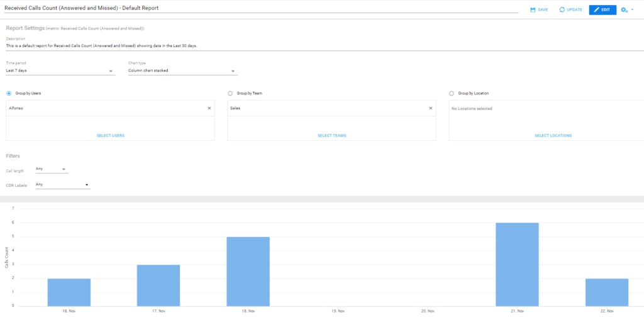Image resolution: width=644 pixels, height=317 pixels.
Task: Select the Group by Users radio button
Action: [x=9, y=93]
